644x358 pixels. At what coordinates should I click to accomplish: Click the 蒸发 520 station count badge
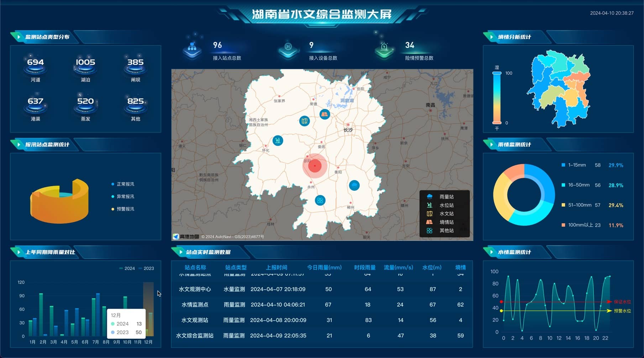[85, 108]
